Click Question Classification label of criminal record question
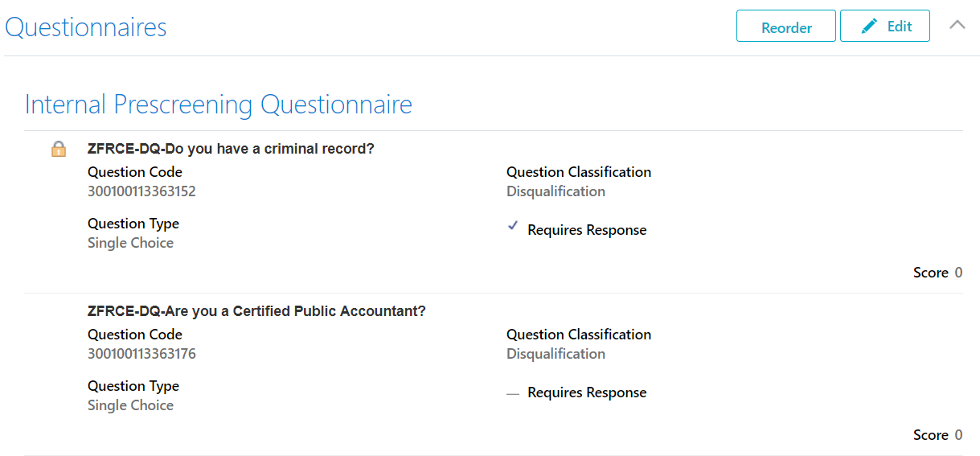The width and height of the screenshot is (980, 456). (x=578, y=172)
